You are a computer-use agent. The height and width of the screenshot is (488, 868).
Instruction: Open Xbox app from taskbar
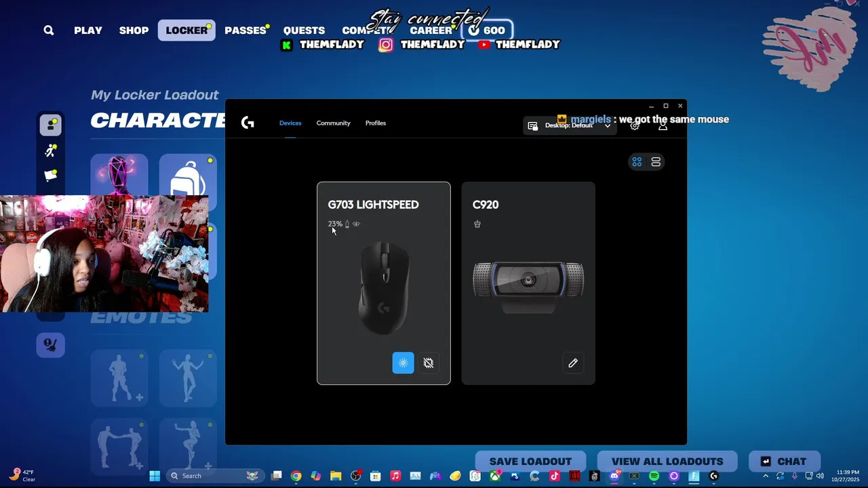(495, 476)
